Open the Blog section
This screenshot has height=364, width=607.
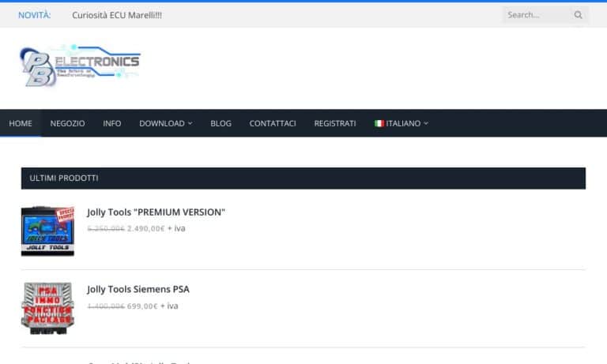click(x=221, y=123)
